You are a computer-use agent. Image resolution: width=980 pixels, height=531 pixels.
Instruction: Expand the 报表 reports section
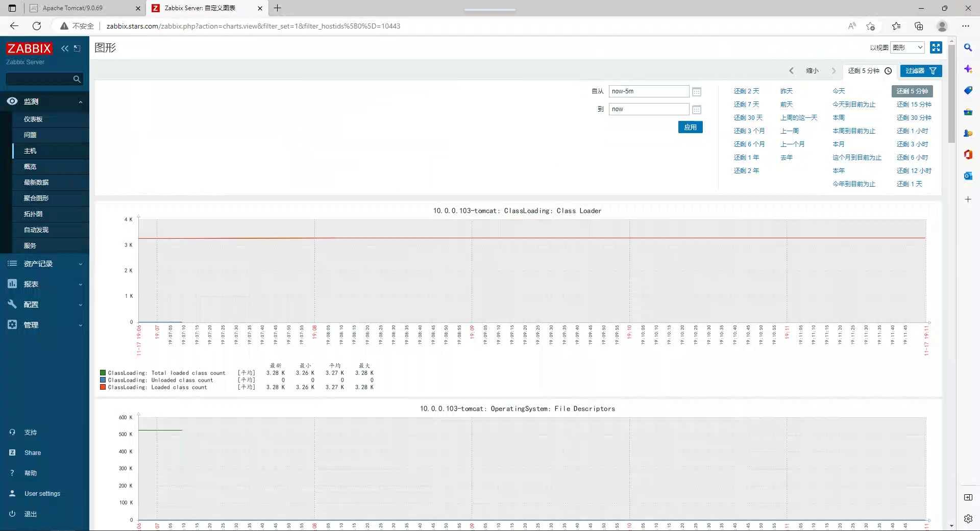pos(44,284)
